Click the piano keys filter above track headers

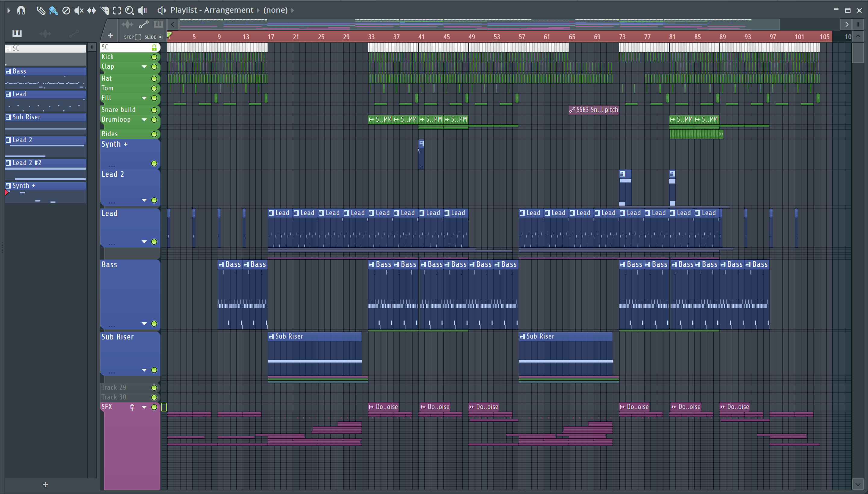pyautogui.click(x=158, y=24)
